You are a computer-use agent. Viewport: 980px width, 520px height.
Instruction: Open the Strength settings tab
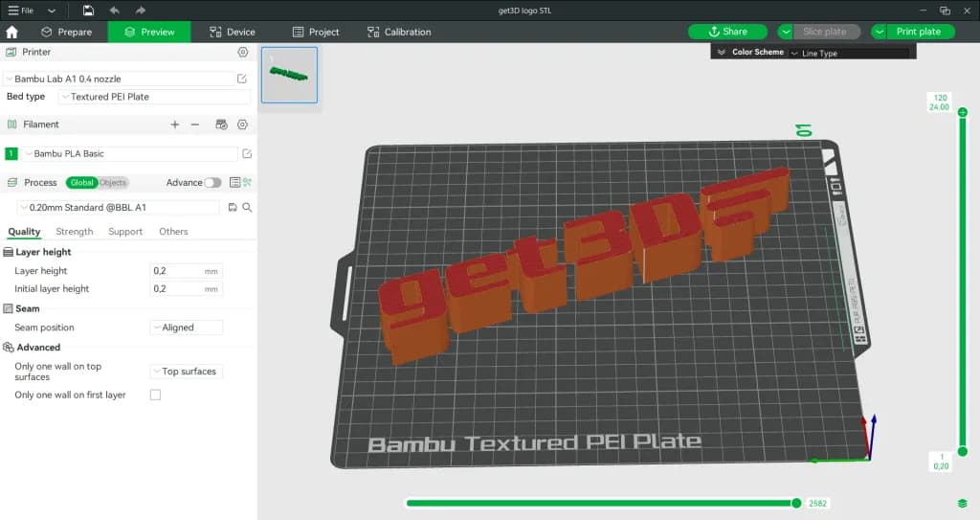pyautogui.click(x=75, y=232)
